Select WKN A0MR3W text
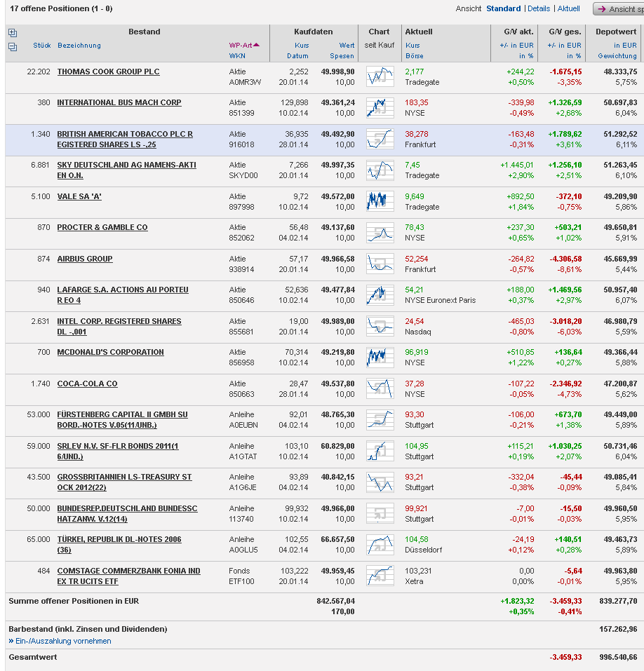The width and height of the screenshot is (644, 671). tap(245, 82)
